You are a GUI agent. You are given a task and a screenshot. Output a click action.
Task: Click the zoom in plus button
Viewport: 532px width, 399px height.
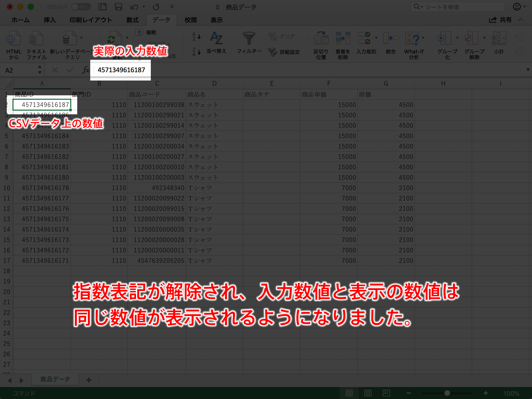pyautogui.click(x=485, y=393)
